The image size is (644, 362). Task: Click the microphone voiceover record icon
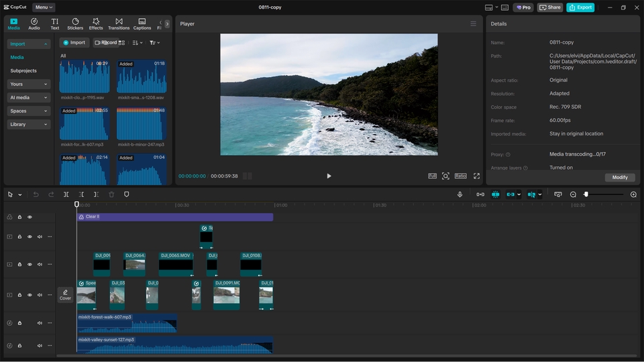pos(460,194)
